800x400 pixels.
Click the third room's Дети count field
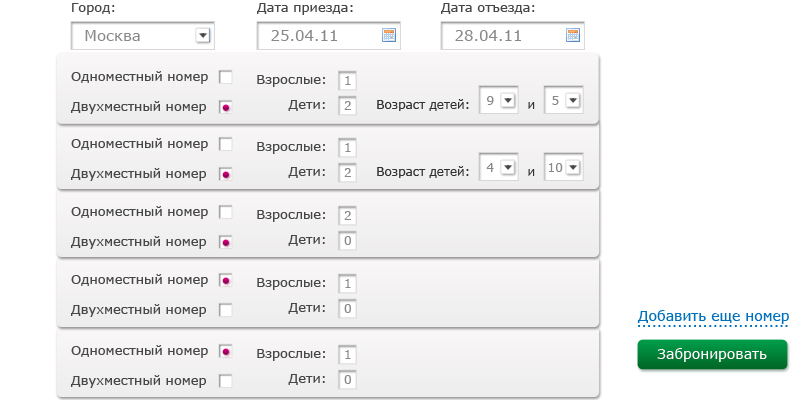pos(347,241)
